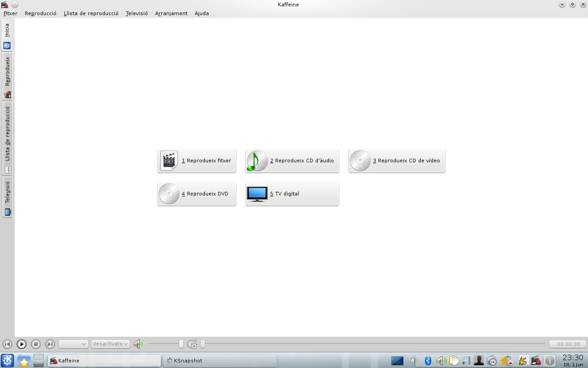The height and width of the screenshot is (368, 588).
Task: Click Reprodueix CD de vídeo button
Action: 397,161
